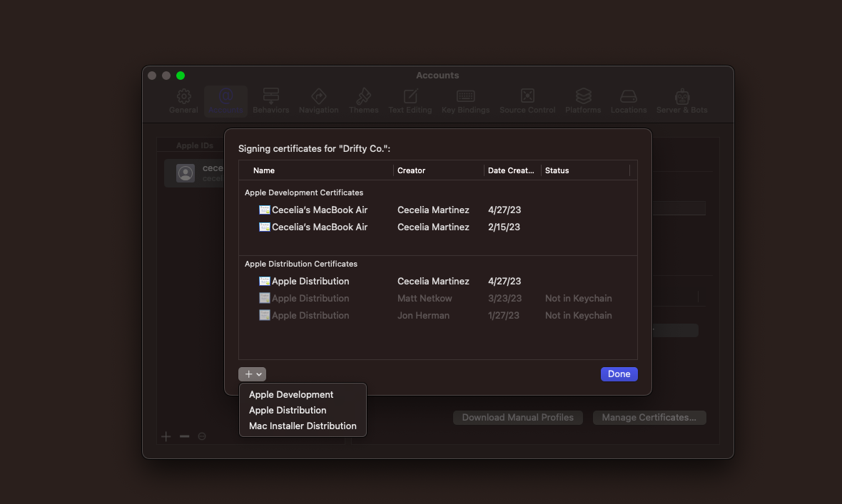Sort by the Name column header

(x=264, y=170)
